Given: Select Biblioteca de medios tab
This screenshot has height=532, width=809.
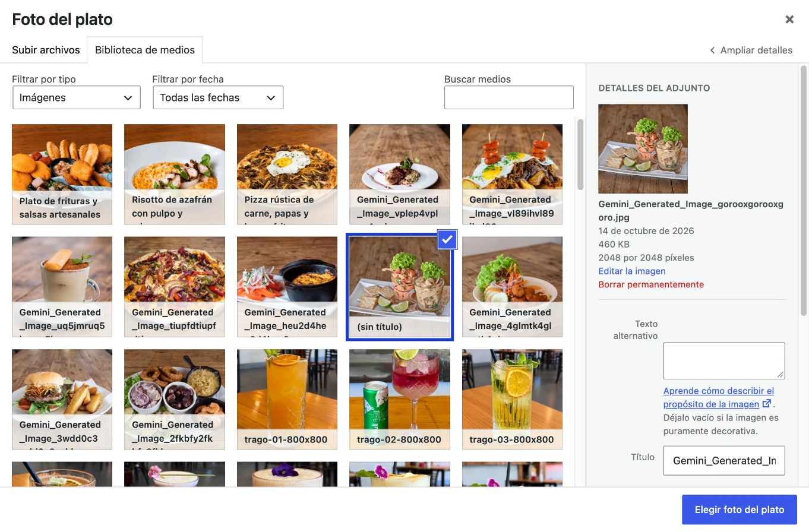Looking at the screenshot, I should tap(145, 50).
